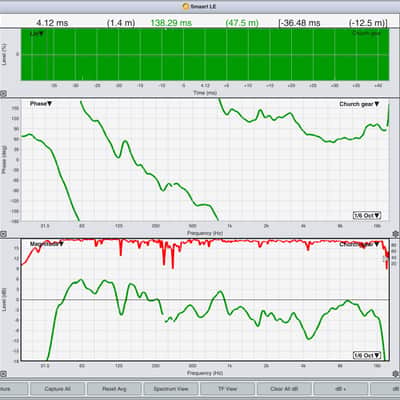Switch to Spectrum View
The image size is (400, 400).
pyautogui.click(x=171, y=389)
